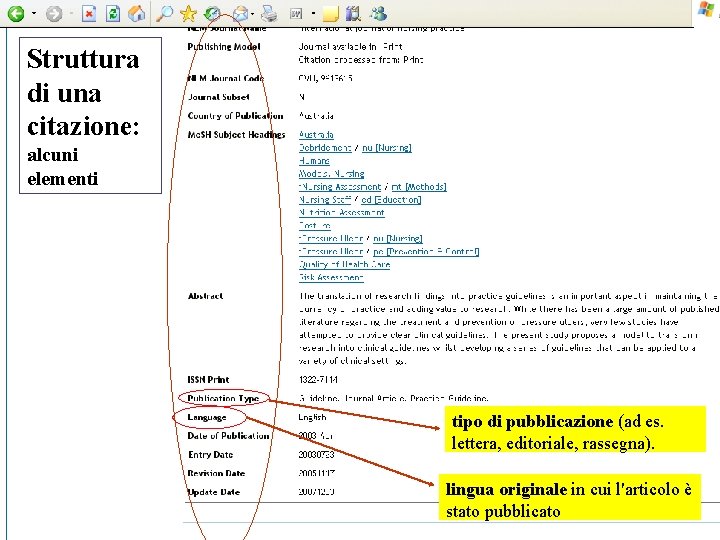Click the ISSN value 1322-7114

coord(318,379)
